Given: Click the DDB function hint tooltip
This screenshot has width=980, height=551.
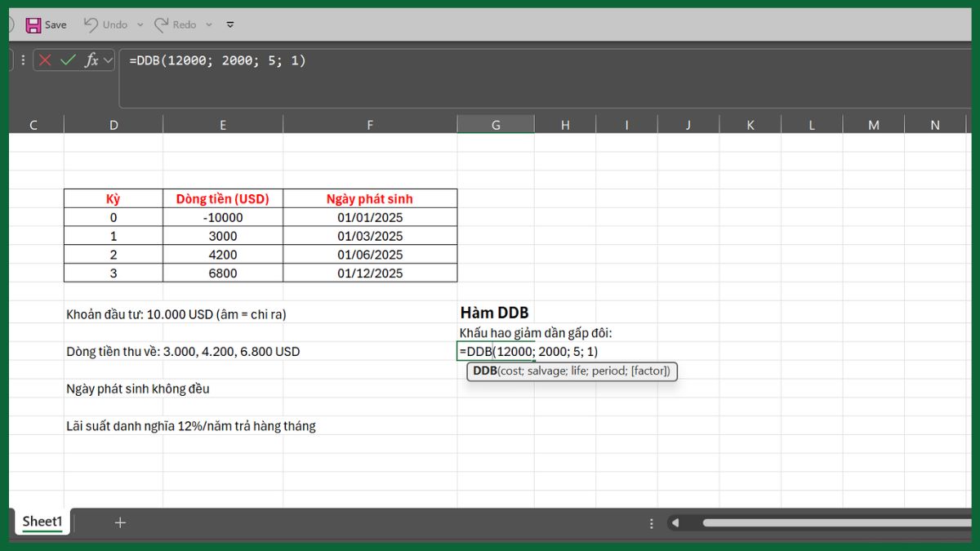Looking at the screenshot, I should [571, 371].
